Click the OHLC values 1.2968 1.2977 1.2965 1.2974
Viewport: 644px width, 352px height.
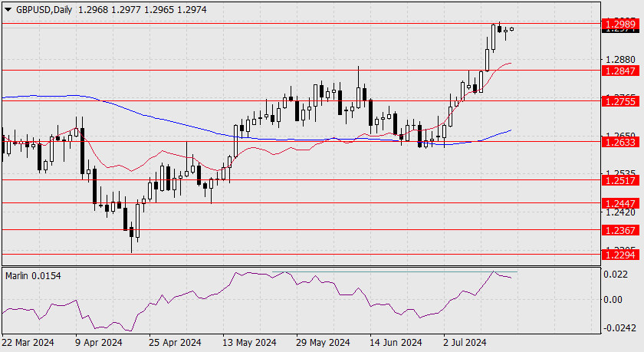143,10
